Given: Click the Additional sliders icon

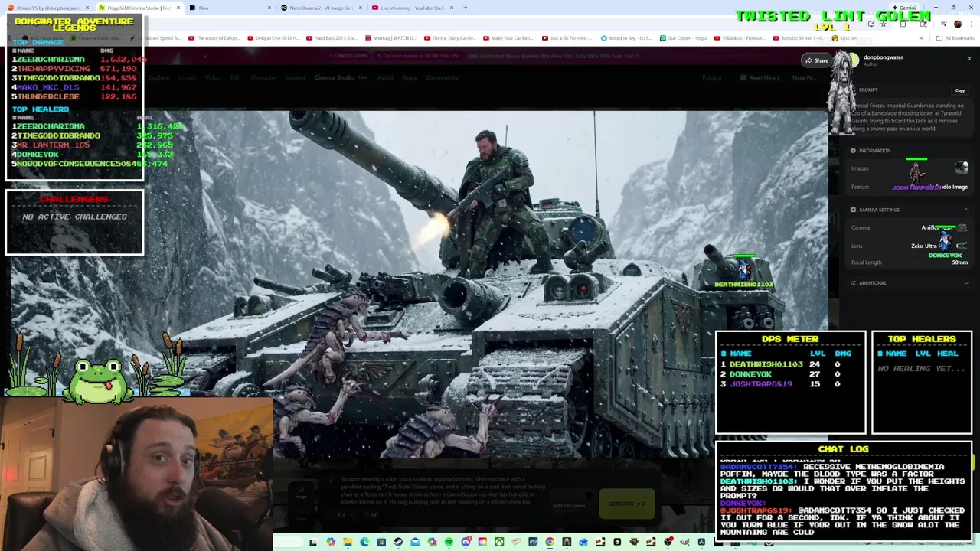Looking at the screenshot, I should coord(853,283).
